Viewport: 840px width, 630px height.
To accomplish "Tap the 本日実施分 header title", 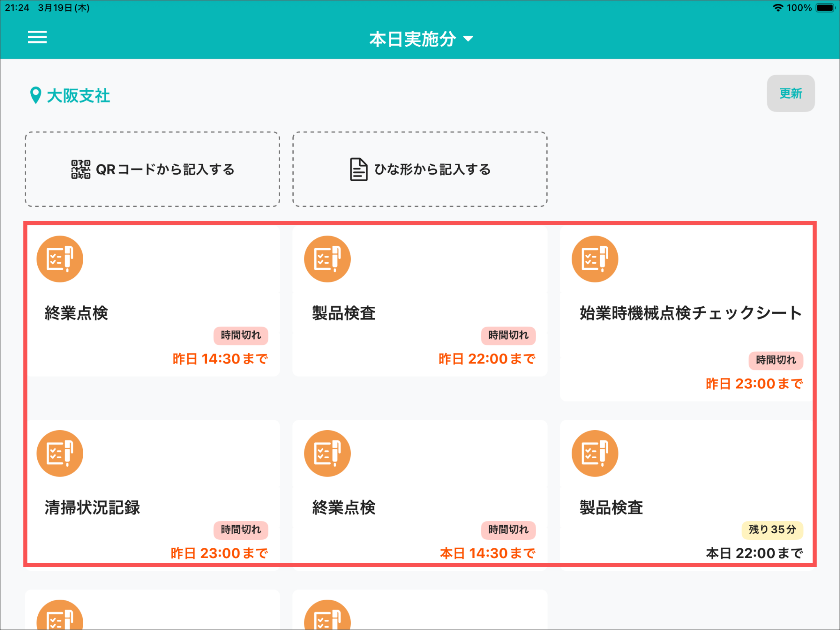I will coord(412,39).
